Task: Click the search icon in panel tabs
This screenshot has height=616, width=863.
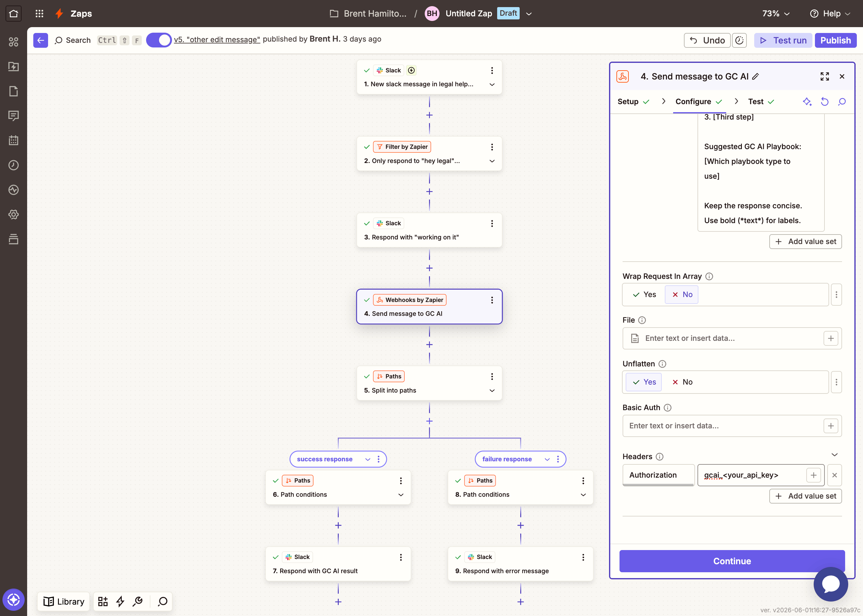Action: coord(842,102)
